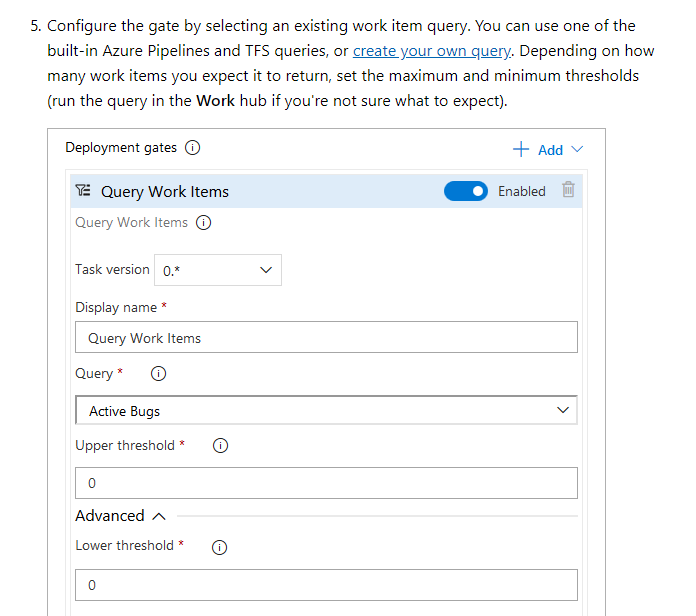Click the Enabled label text
This screenshot has width=696, height=616.
pyautogui.click(x=522, y=191)
